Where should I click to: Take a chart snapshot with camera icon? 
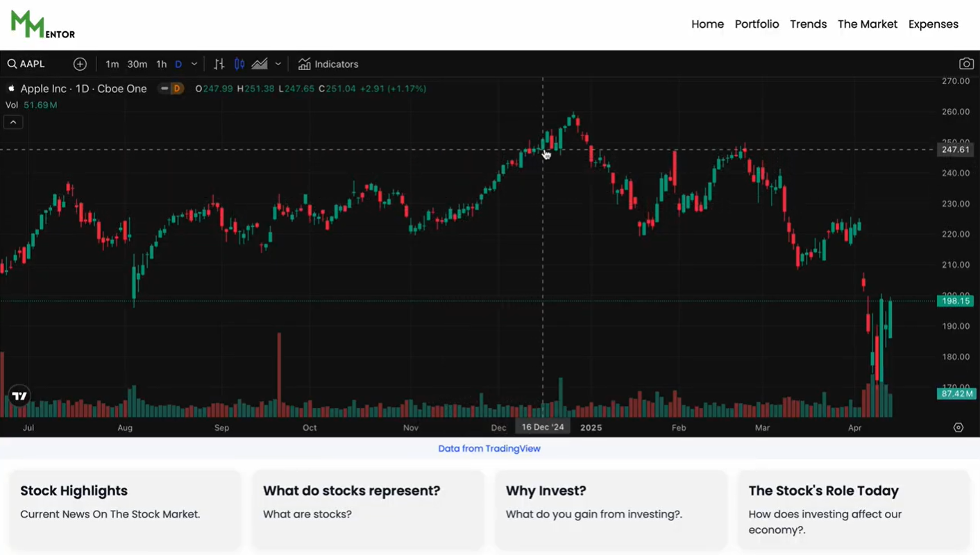tap(966, 64)
